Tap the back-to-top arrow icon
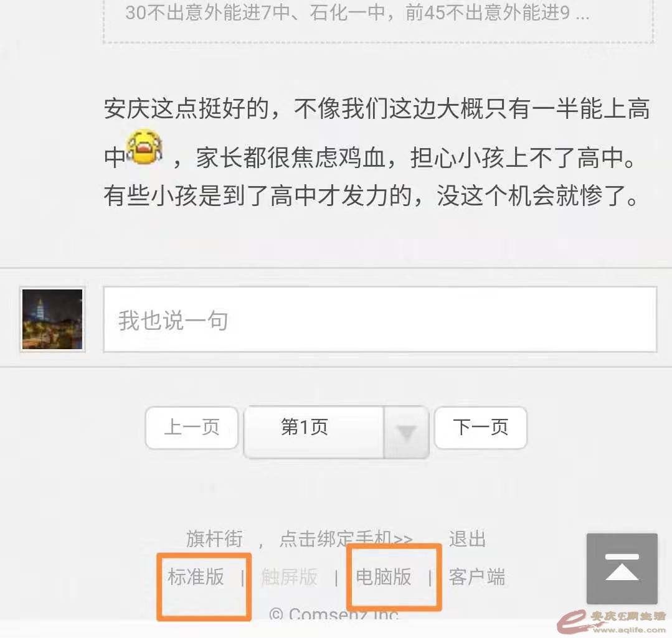The height and width of the screenshot is (638, 672). (622, 568)
